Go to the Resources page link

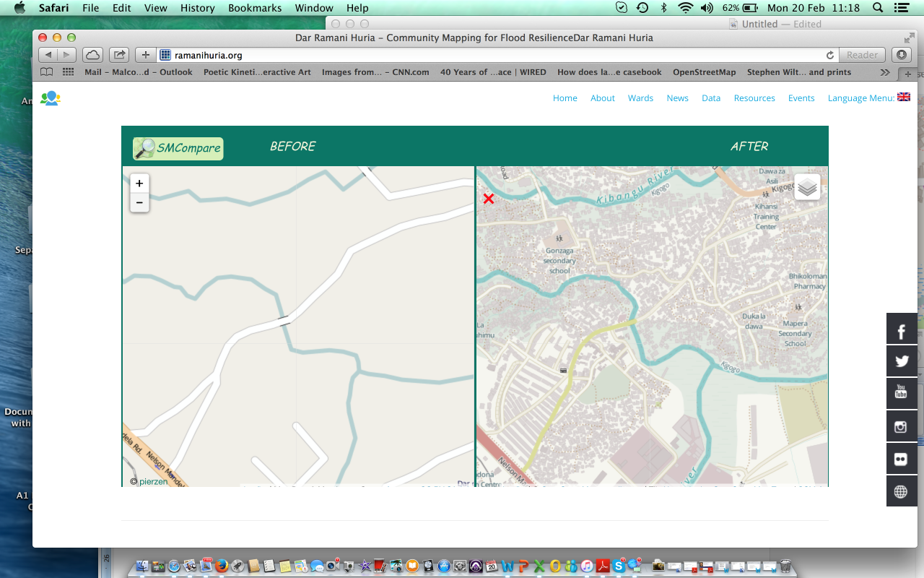(754, 98)
